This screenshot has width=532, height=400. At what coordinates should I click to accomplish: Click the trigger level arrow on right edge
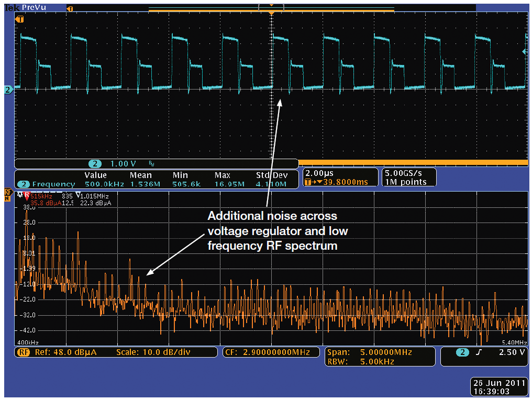click(524, 52)
